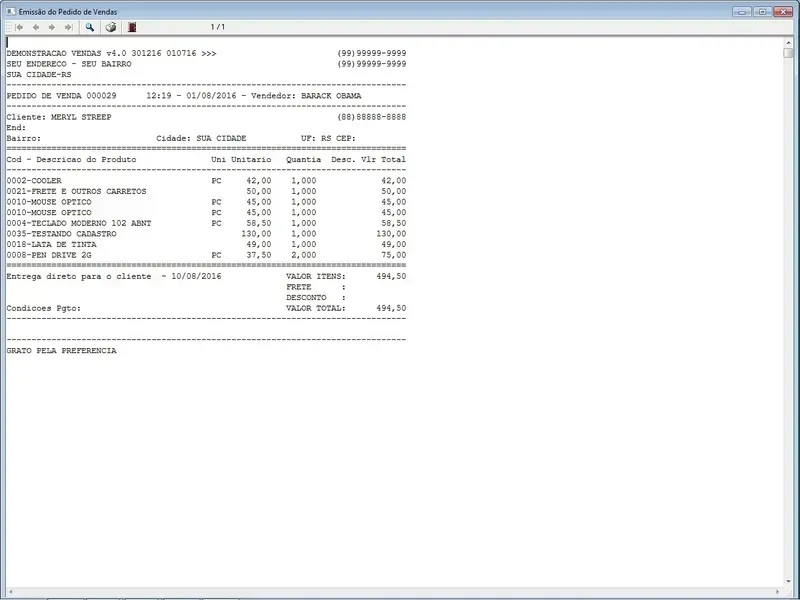Print the sales order with the printer icon
The height and width of the screenshot is (600, 800).
tap(111, 27)
